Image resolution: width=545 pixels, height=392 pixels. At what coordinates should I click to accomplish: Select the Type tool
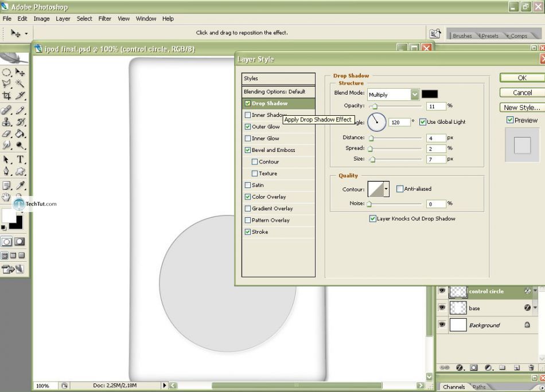pyautogui.click(x=20, y=159)
